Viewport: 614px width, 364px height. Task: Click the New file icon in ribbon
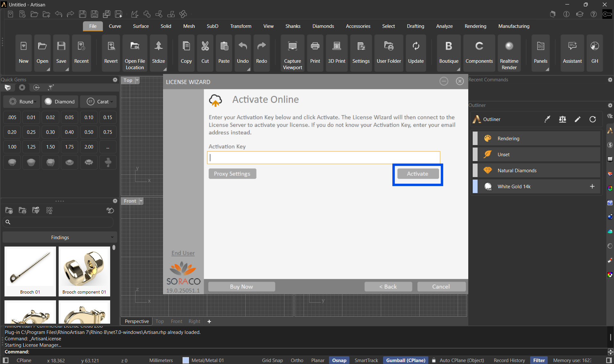tap(23, 53)
